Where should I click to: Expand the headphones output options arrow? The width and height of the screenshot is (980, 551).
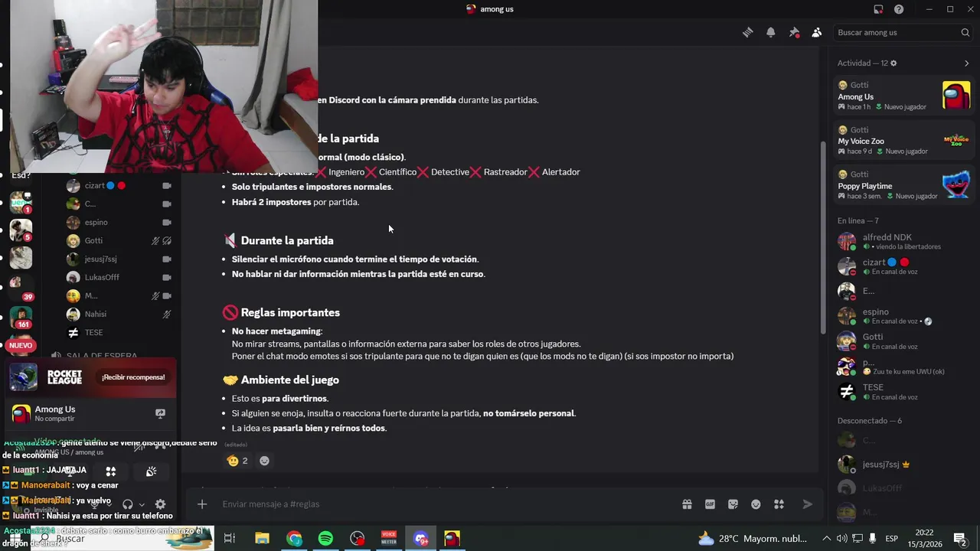pyautogui.click(x=142, y=504)
